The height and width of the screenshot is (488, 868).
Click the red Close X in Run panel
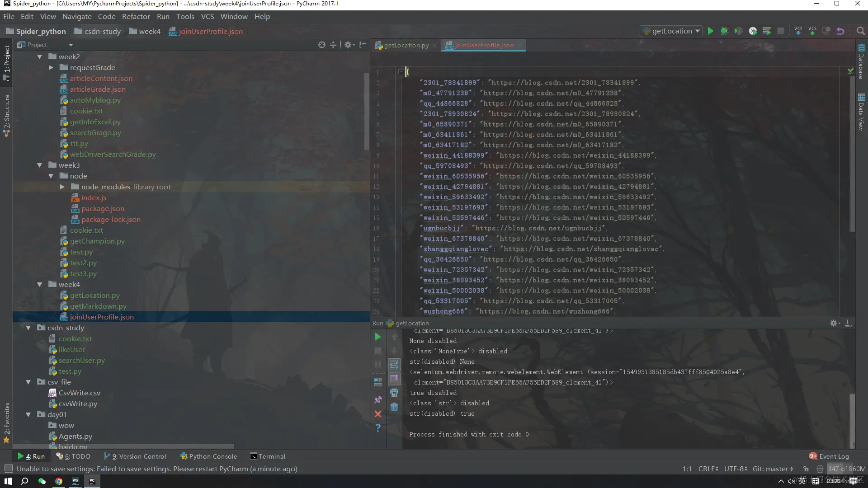tap(378, 414)
